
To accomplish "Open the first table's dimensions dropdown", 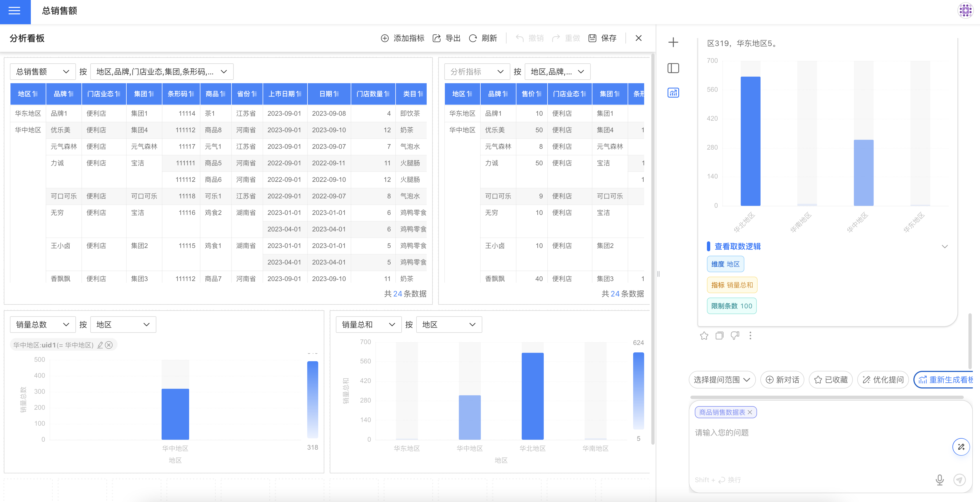I will [x=162, y=72].
